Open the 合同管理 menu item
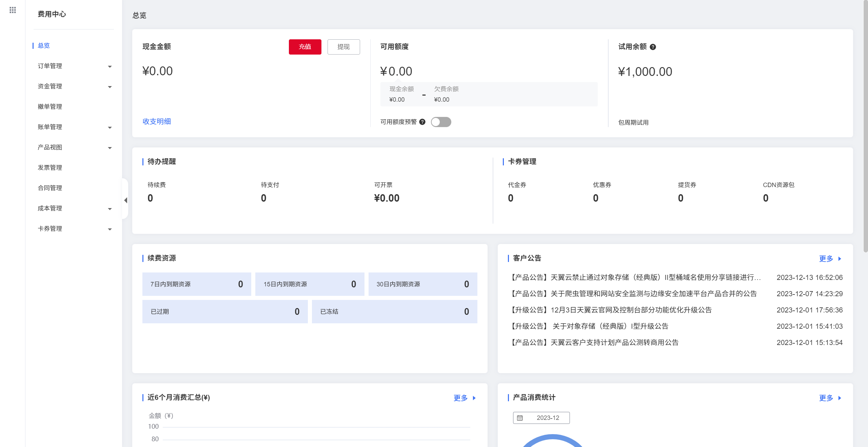868x447 pixels. pyautogui.click(x=50, y=188)
